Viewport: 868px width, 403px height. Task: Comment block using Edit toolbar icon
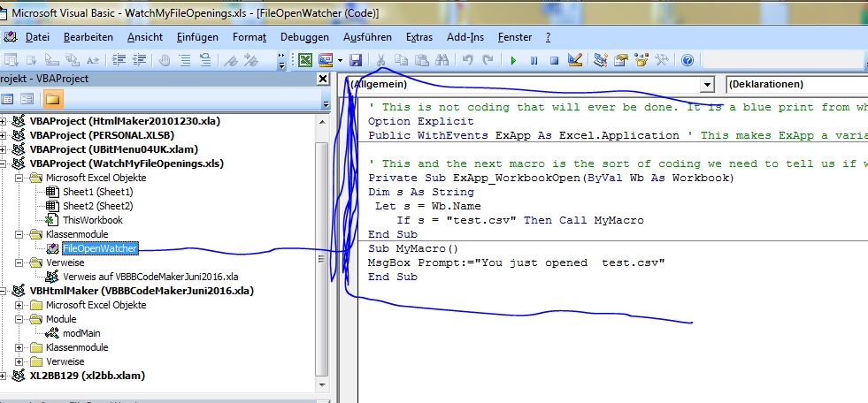click(185, 60)
